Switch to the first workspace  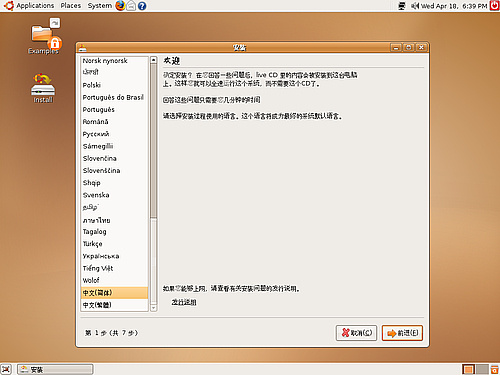pyautogui.click(x=468, y=369)
